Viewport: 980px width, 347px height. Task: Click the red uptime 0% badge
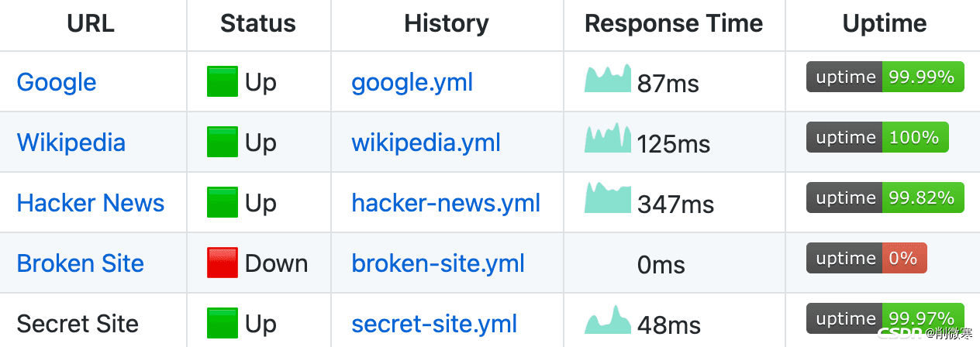(867, 258)
